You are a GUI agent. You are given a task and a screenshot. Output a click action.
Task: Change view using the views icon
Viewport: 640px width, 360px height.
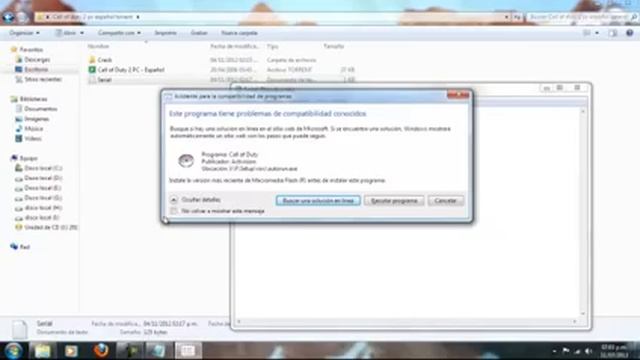587,33
